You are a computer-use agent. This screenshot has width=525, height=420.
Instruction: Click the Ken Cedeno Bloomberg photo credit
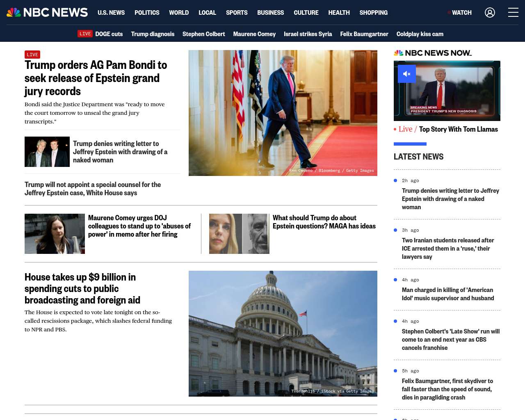coord(331,171)
